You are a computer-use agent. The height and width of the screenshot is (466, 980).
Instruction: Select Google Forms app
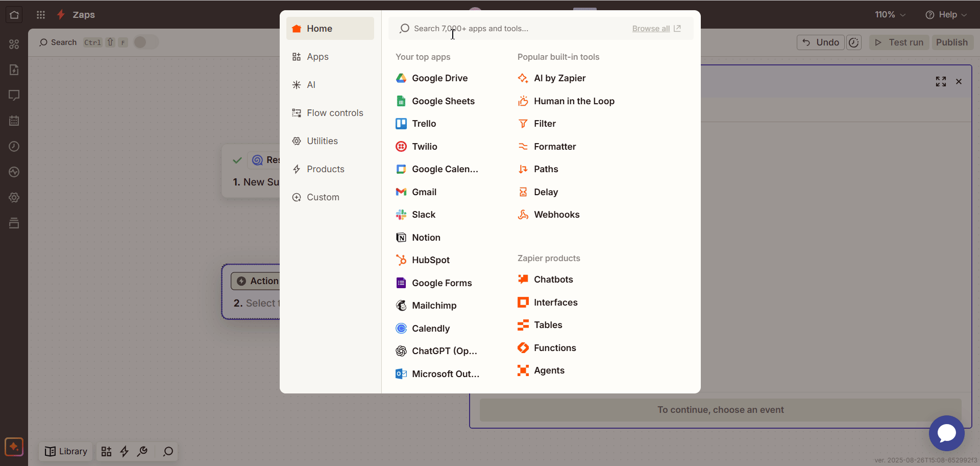coord(434,283)
